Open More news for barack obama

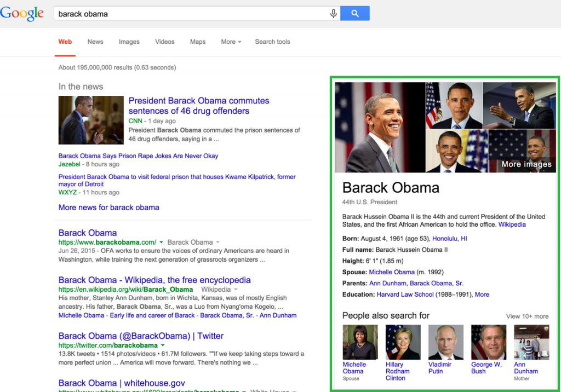tap(109, 207)
